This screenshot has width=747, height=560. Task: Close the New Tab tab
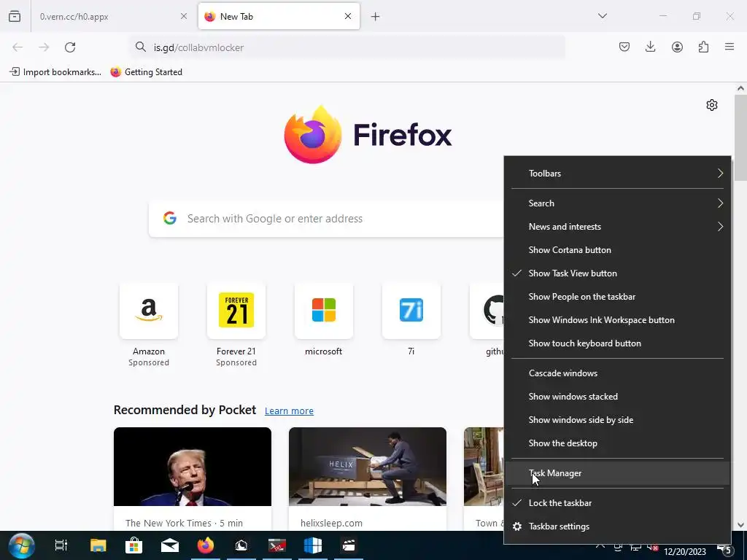coord(348,16)
